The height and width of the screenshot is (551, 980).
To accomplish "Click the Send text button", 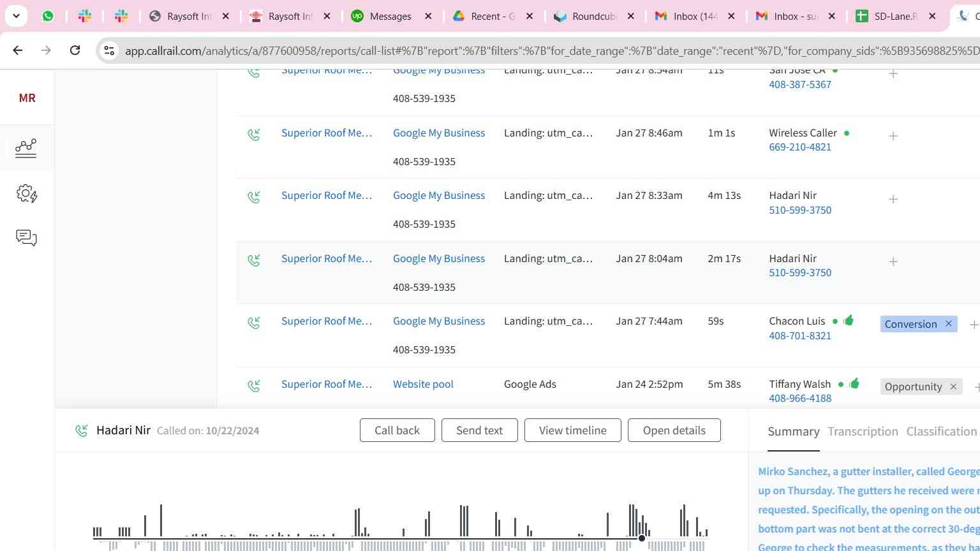I will (x=479, y=430).
